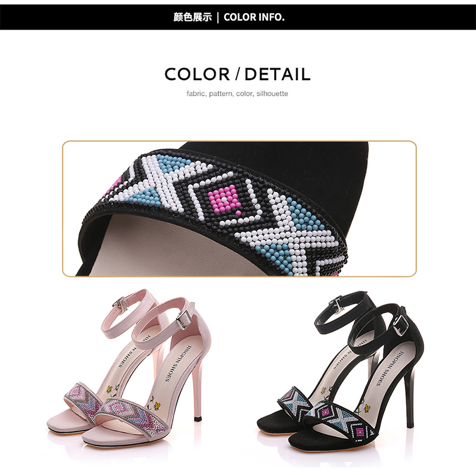Click the black header banner bar
This screenshot has width=476, height=475.
click(x=238, y=17)
